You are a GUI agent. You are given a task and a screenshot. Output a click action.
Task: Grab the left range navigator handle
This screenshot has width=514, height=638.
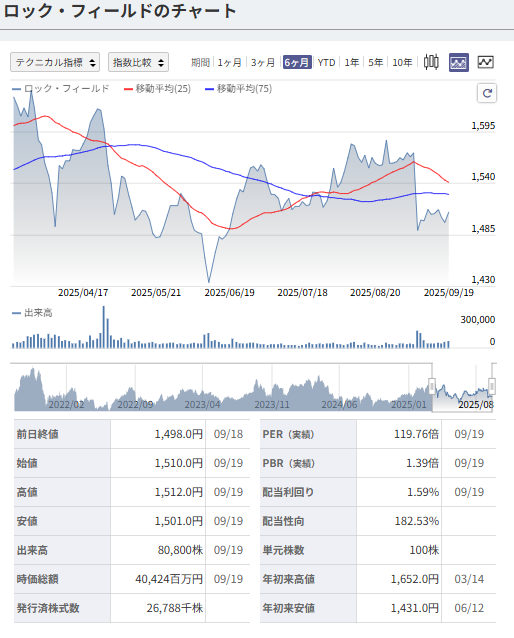coord(432,386)
